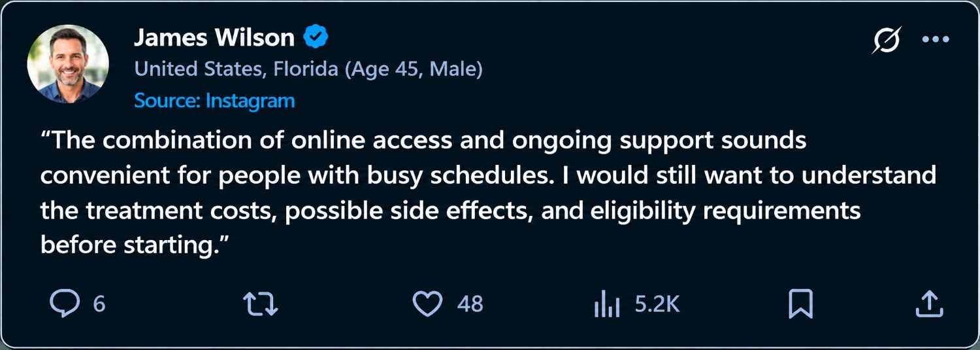The height and width of the screenshot is (350, 980).
Task: Click the 'United States, Florida' text
Action: click(x=236, y=69)
